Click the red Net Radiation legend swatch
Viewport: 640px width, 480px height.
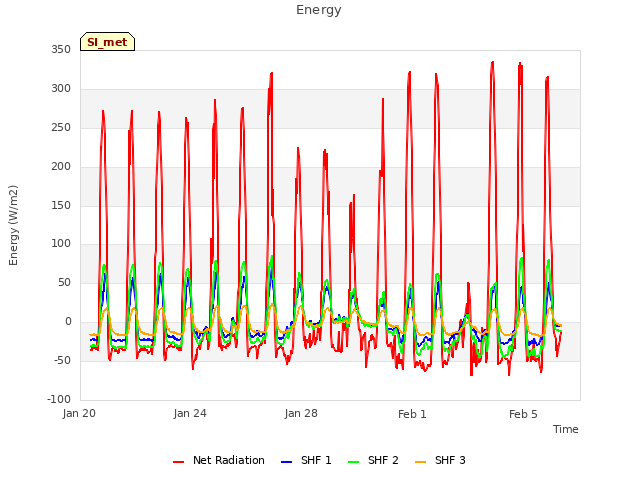click(178, 462)
